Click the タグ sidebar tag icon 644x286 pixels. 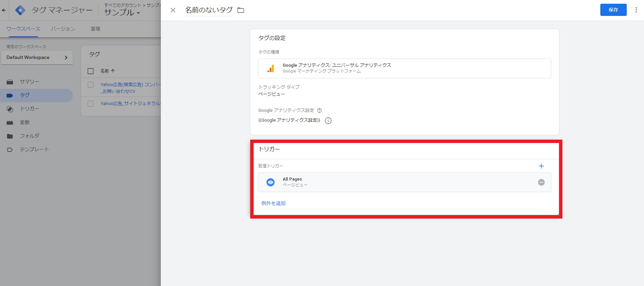(x=10, y=95)
